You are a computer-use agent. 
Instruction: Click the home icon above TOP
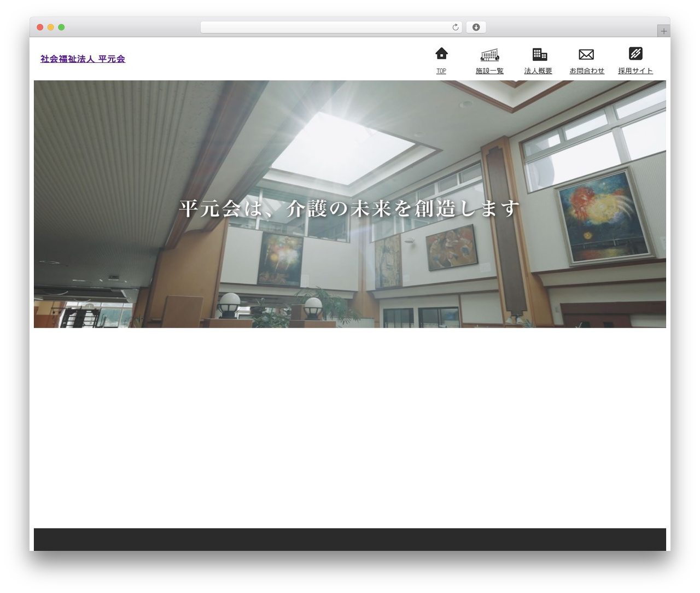(441, 53)
